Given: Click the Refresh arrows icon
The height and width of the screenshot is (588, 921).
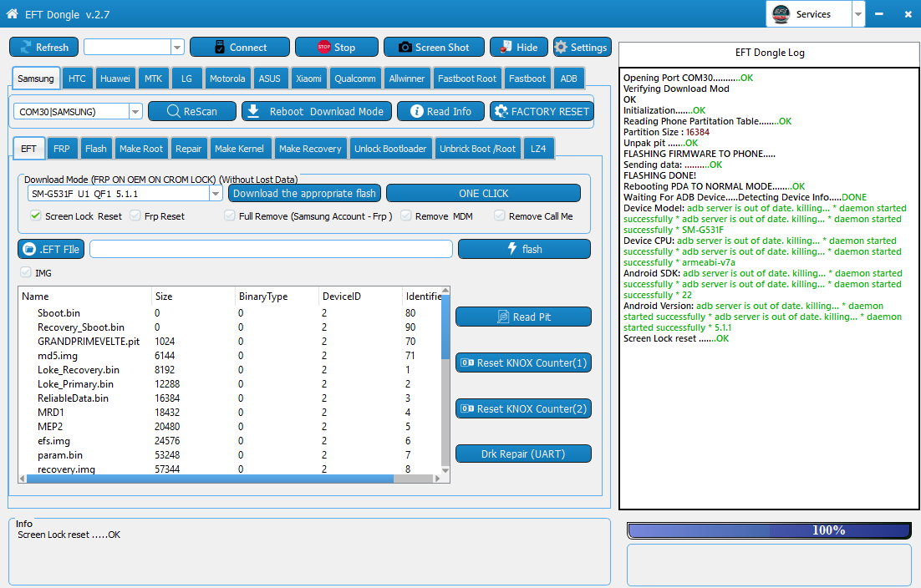Looking at the screenshot, I should tap(26, 47).
